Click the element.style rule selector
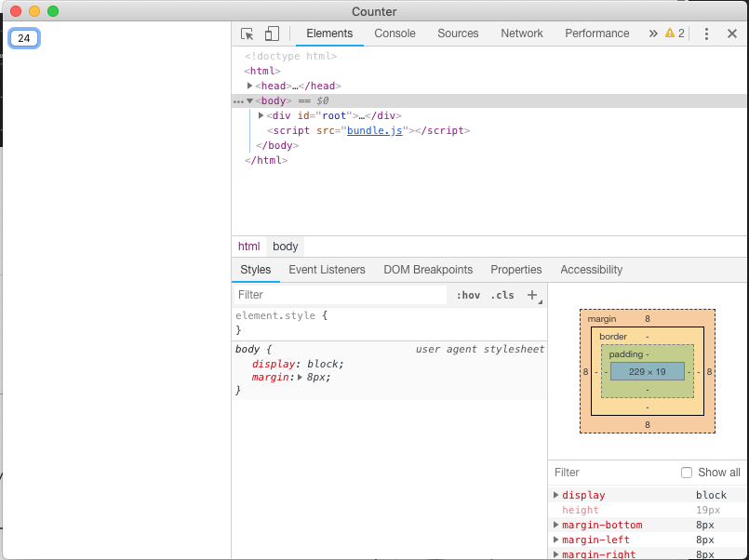The image size is (749, 560). pos(275,315)
